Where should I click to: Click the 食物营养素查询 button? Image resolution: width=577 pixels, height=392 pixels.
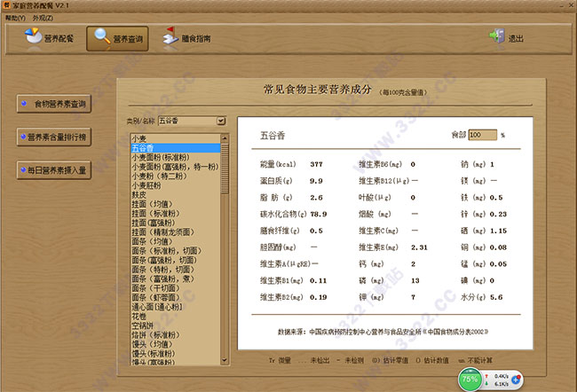pos(54,104)
